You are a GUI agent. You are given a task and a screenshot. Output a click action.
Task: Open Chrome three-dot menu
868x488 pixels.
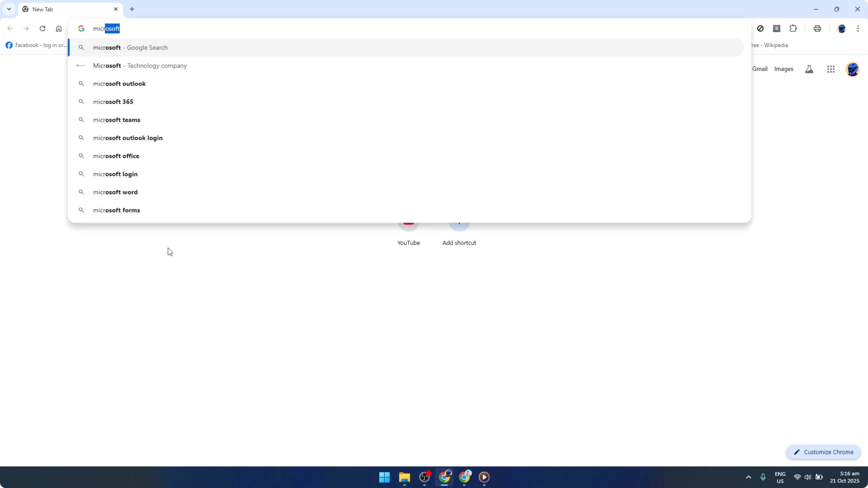pos(858,29)
